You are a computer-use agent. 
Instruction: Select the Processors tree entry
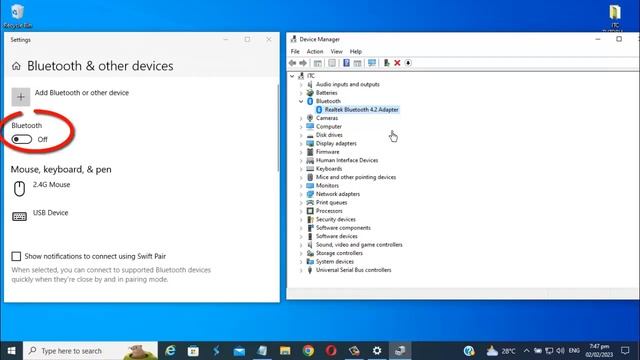point(329,211)
